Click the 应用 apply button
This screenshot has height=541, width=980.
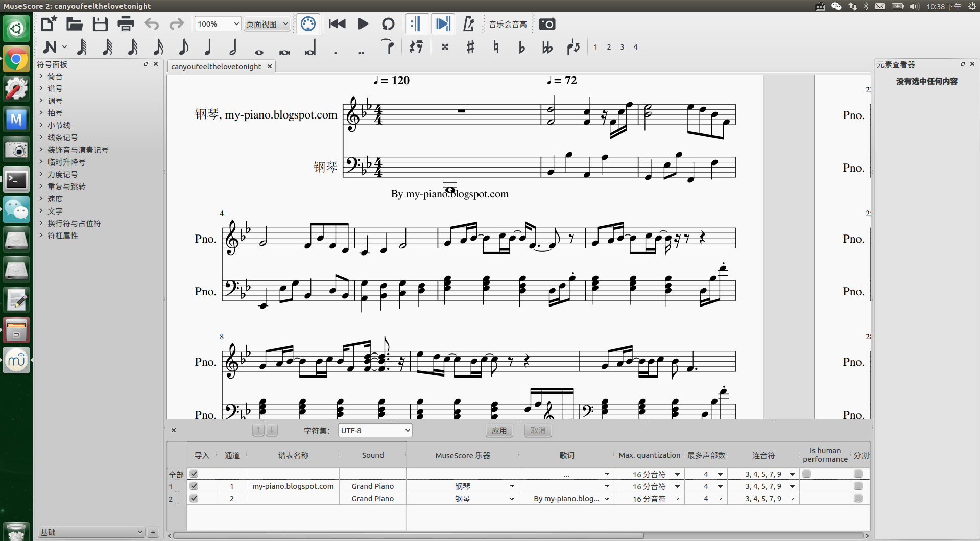(499, 431)
